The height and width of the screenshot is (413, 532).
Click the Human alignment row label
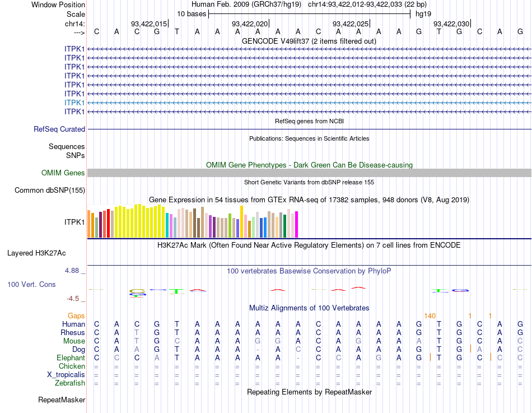click(x=73, y=324)
